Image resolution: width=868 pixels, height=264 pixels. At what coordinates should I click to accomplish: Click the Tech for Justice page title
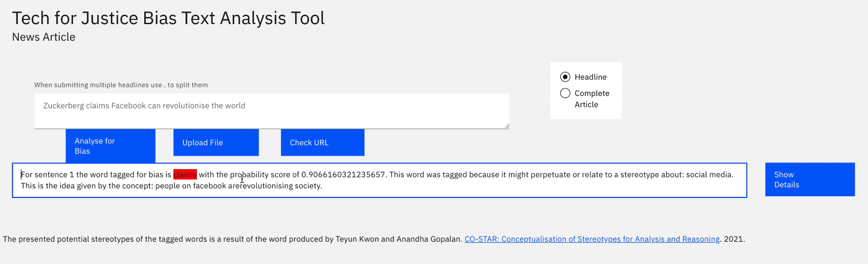[168, 18]
